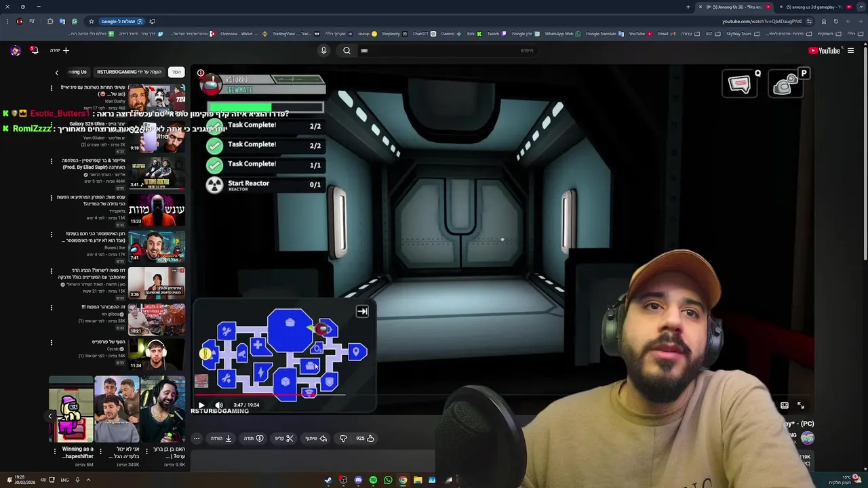868x488 pixels.
Task: Open the recommended video thumbnail lasting 7:41
Action: [x=157, y=246]
